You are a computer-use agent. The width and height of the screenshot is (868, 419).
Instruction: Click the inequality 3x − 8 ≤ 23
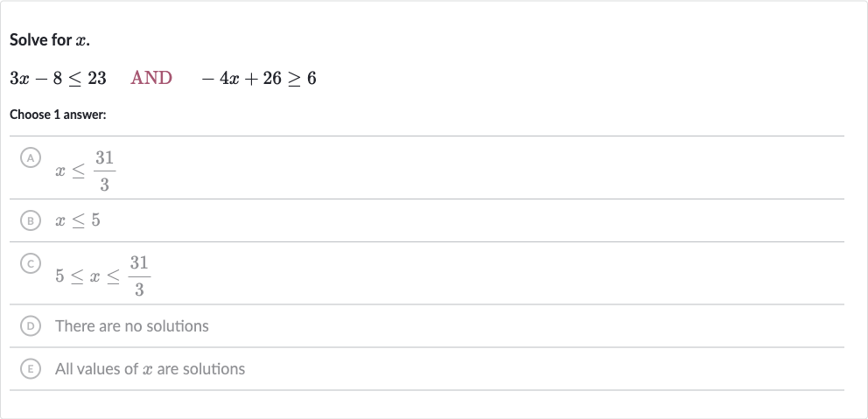point(58,78)
